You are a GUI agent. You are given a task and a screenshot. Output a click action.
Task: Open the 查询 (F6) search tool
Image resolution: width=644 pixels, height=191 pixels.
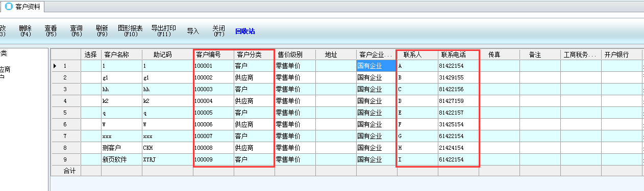76,31
